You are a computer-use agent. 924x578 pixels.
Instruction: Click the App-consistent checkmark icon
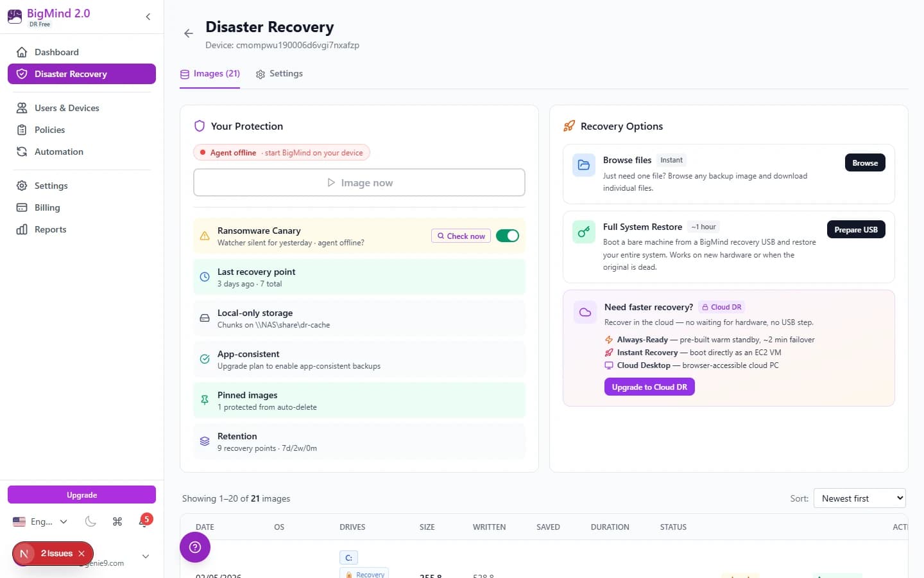(x=205, y=359)
